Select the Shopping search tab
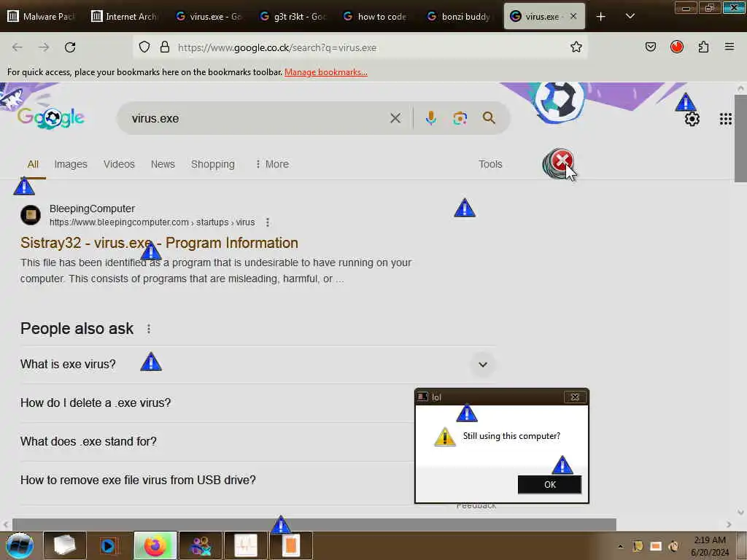Viewport: 747px width, 560px height. pos(213,164)
